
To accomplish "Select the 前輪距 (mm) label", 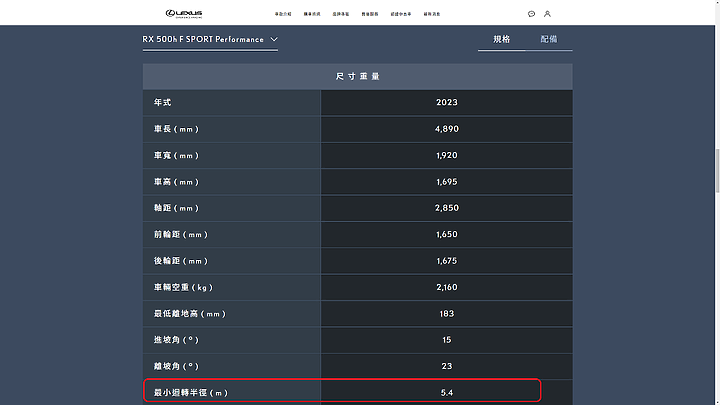I will click(181, 235).
